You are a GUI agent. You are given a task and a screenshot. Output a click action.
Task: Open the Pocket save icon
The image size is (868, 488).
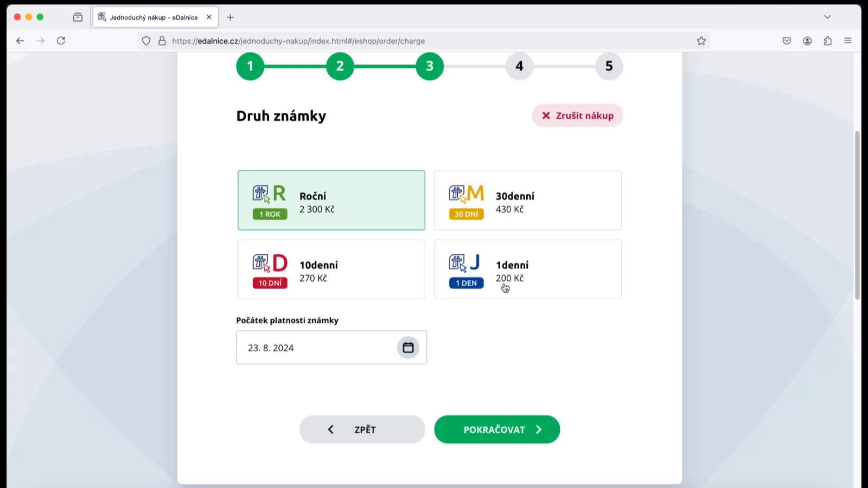(x=787, y=41)
